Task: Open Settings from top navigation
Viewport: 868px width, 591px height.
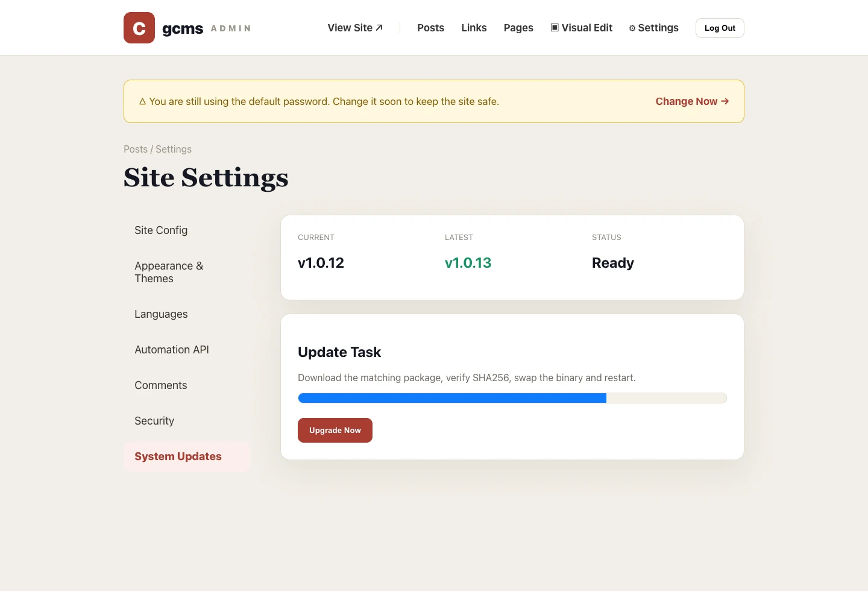Action: pyautogui.click(x=654, y=28)
